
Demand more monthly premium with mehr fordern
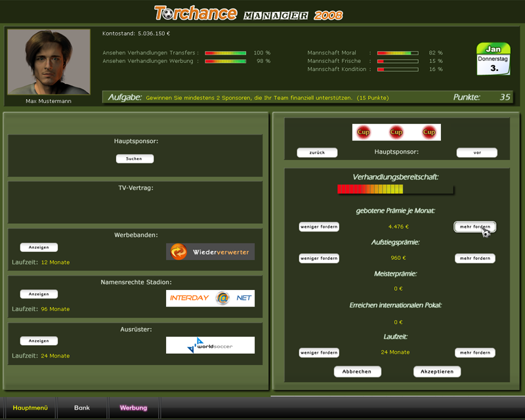pyautogui.click(x=474, y=226)
